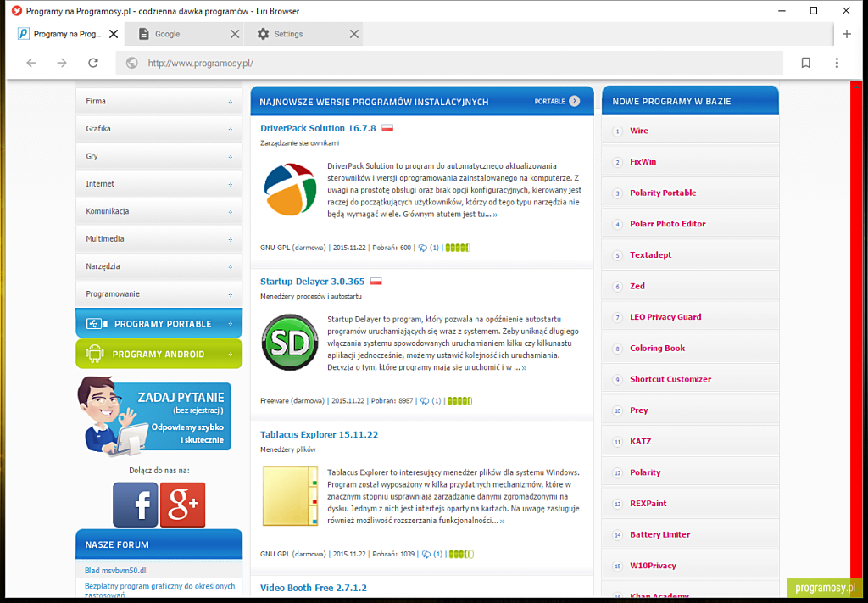Open the Grafika category
The image size is (868, 603).
[x=159, y=128]
